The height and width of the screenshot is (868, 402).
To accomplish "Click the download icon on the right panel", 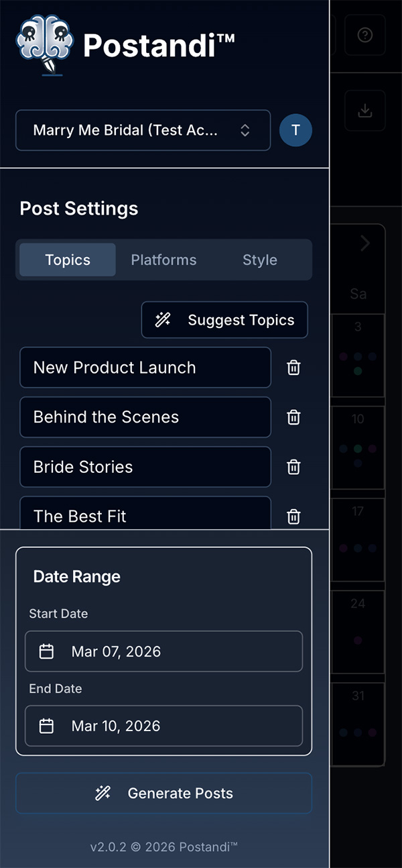I will click(x=365, y=110).
